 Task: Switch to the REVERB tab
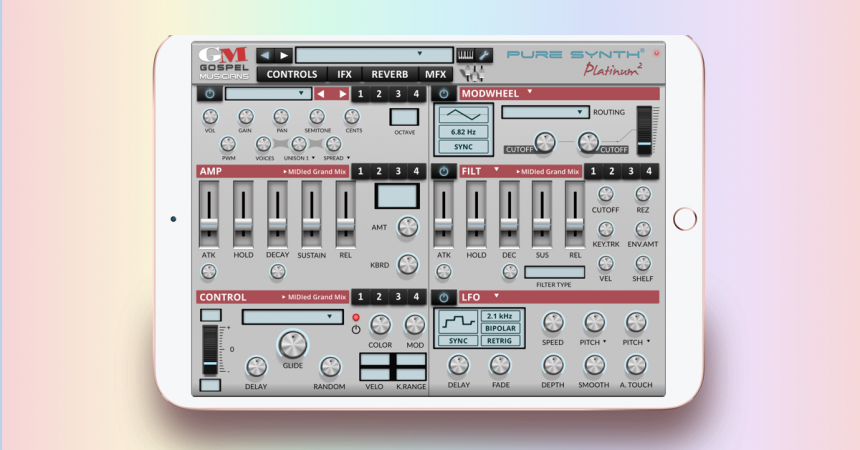point(389,74)
